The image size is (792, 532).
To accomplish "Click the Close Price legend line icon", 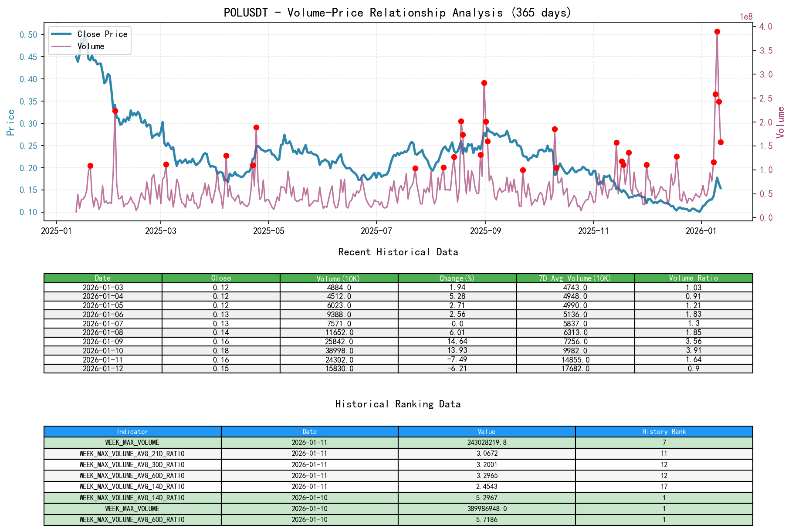I will (x=62, y=34).
